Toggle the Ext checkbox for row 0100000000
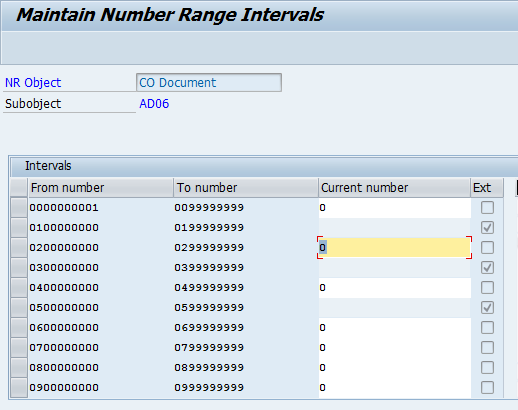Screen dimensions: 518x410 tap(487, 228)
